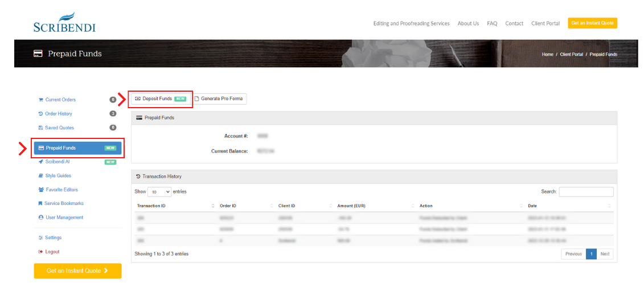This screenshot has width=644, height=307.
Task: Open Service Bookmarks in the sidebar
Action: coord(64,203)
